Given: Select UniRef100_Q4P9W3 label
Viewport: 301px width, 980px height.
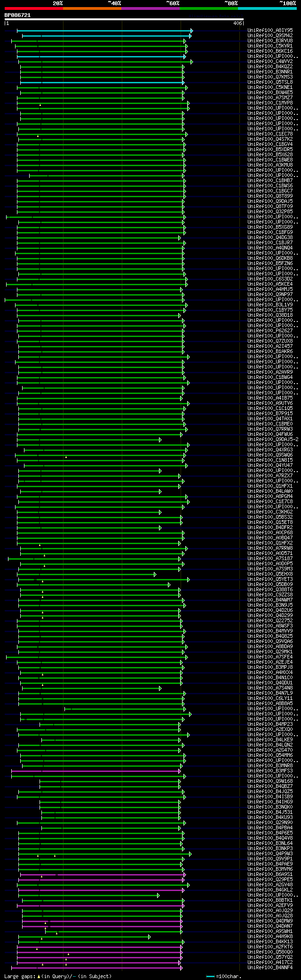Looking at the screenshot, I should (270, 853).
